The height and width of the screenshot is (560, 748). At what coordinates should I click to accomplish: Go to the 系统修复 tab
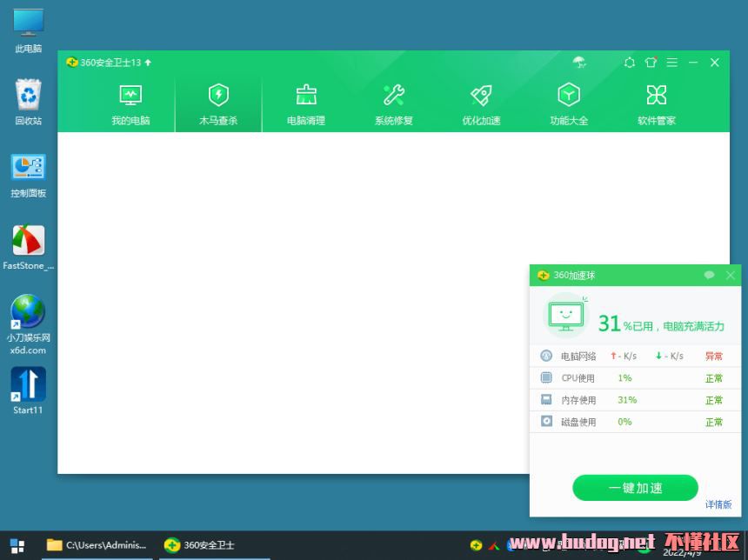(x=393, y=105)
